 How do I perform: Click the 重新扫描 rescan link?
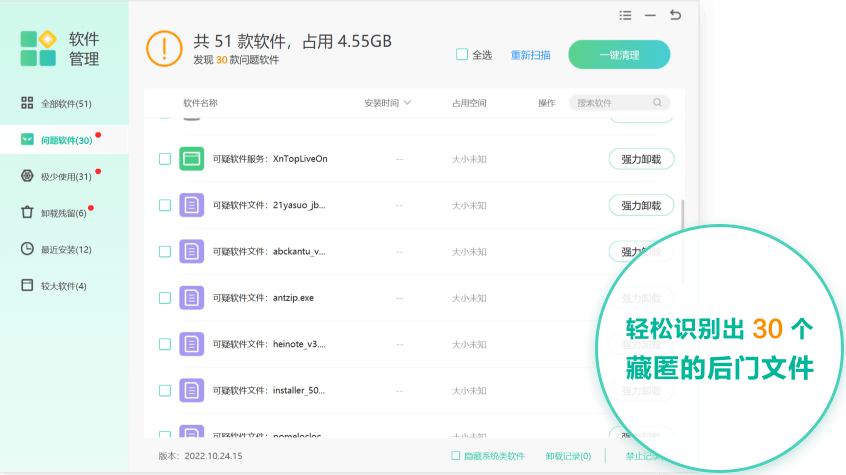pos(530,55)
